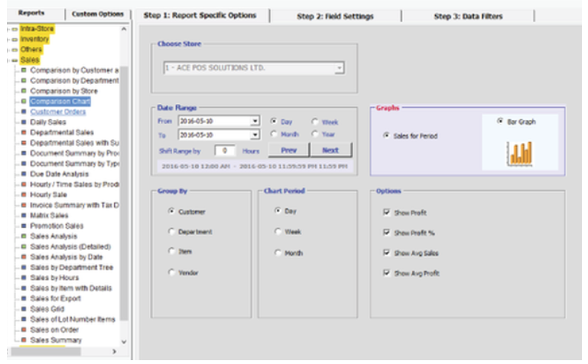The width and height of the screenshot is (588, 364).
Task: Click the icon beside Comparison Chart
Action: click(x=24, y=102)
